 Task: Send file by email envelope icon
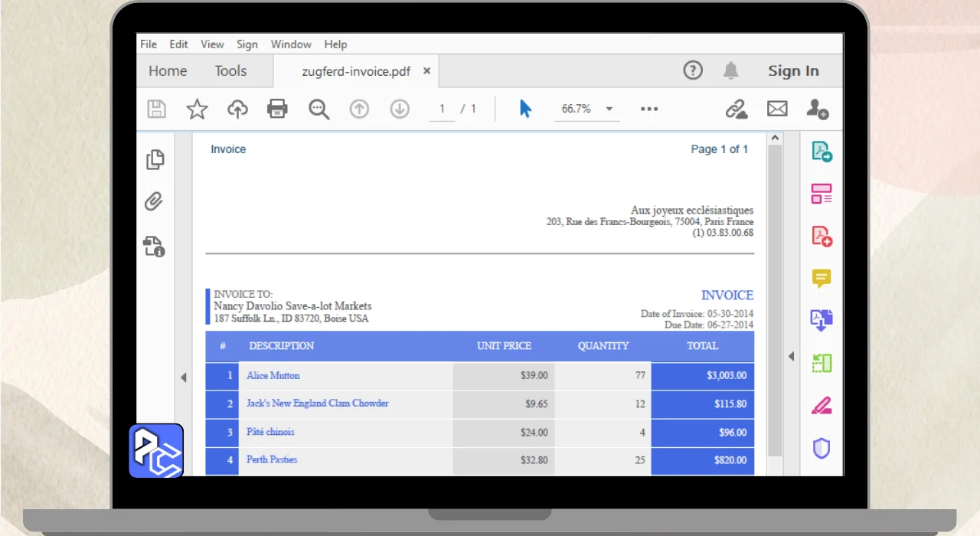coord(777,109)
